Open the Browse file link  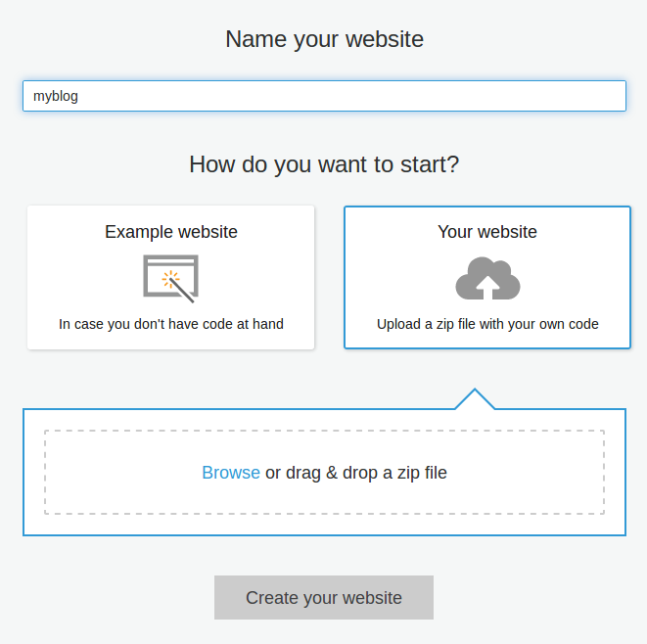click(231, 473)
